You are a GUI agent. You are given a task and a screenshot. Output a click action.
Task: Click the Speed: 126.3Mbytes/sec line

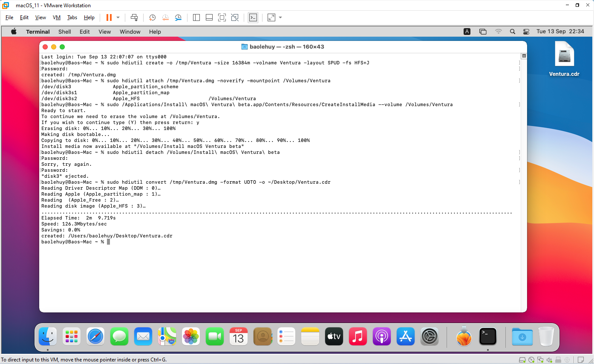pos(74,224)
